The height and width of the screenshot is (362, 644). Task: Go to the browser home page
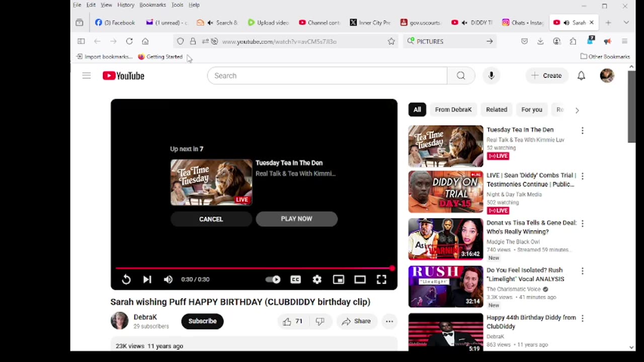145,41
